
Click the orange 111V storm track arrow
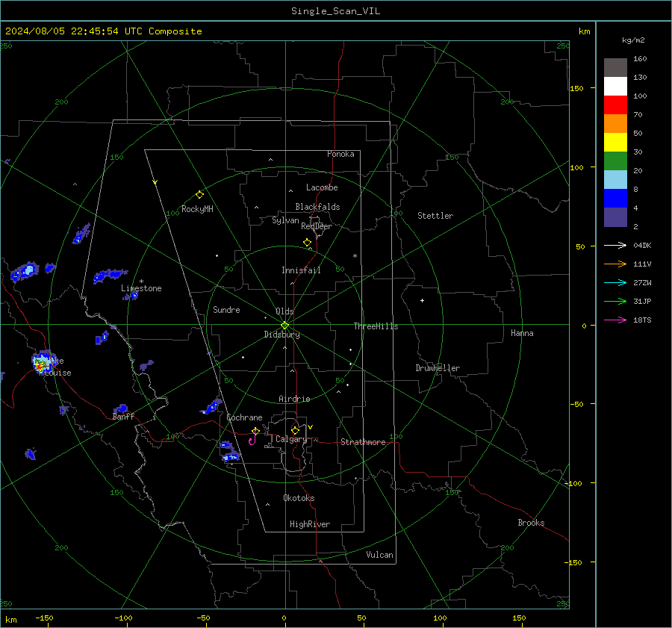(615, 264)
